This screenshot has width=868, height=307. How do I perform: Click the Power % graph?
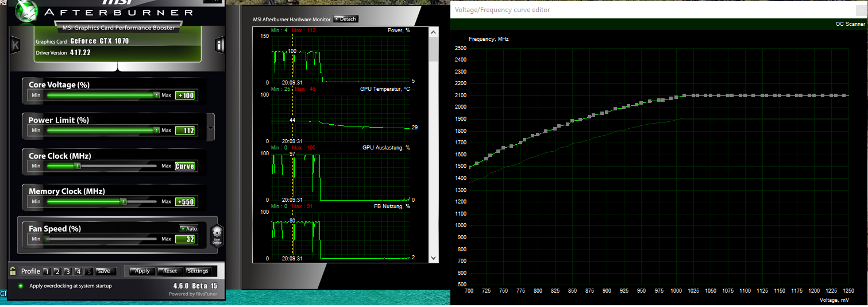tap(340, 59)
